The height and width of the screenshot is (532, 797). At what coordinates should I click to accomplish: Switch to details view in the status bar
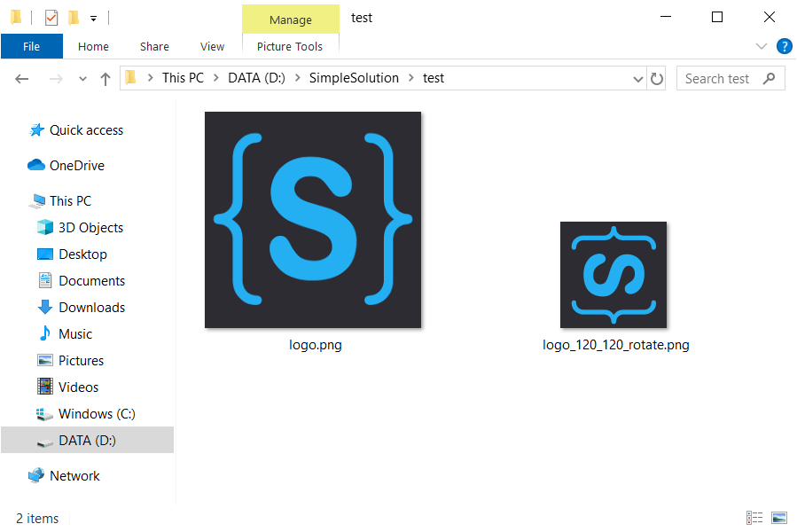(754, 517)
